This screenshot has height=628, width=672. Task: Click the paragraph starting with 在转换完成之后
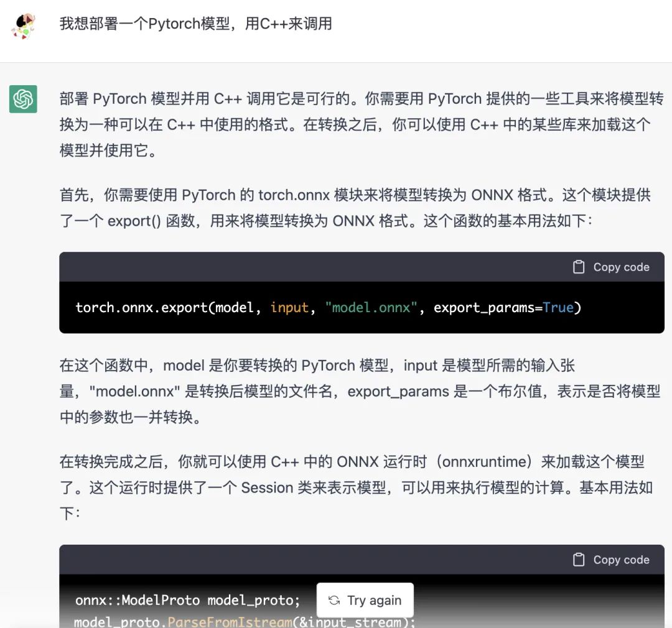(356, 487)
